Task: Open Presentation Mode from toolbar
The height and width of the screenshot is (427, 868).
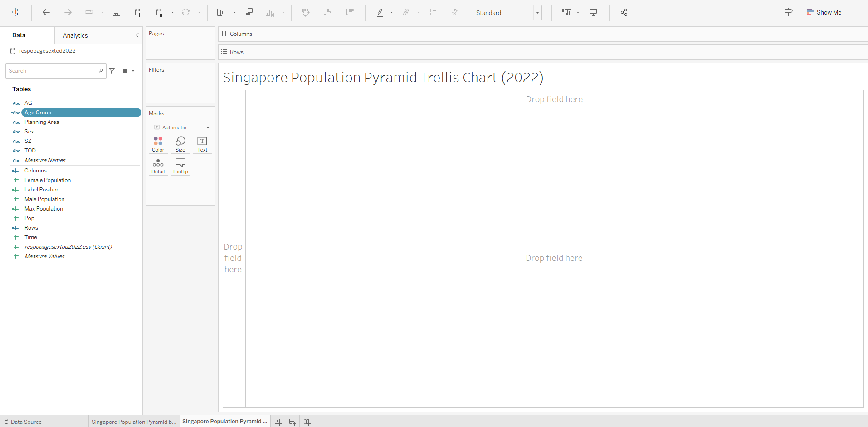Action: (x=593, y=12)
